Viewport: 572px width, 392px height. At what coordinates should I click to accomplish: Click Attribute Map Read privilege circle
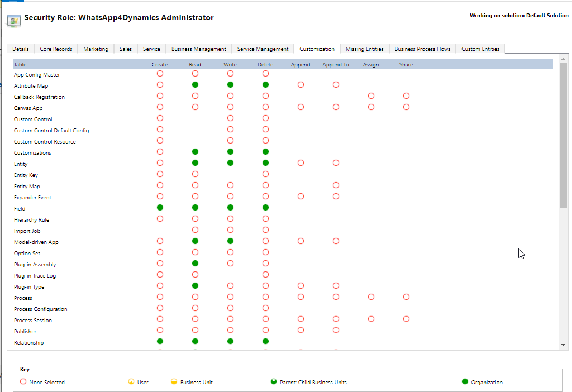[195, 85]
